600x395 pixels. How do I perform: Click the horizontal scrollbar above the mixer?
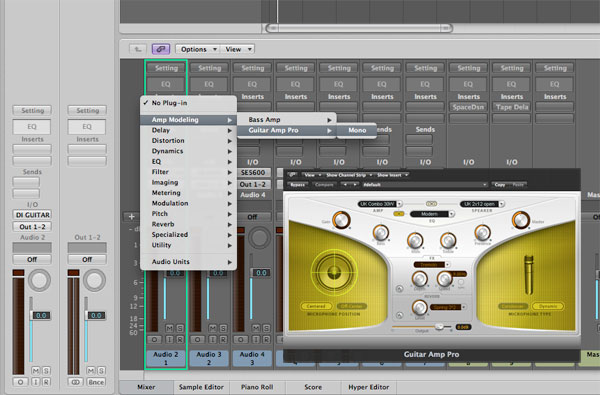tap(359, 28)
